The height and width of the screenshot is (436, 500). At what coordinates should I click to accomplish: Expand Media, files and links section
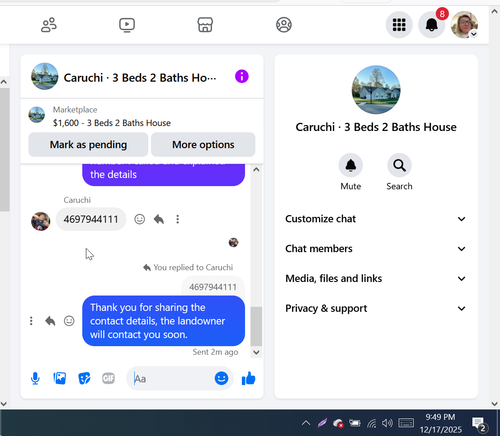click(376, 278)
